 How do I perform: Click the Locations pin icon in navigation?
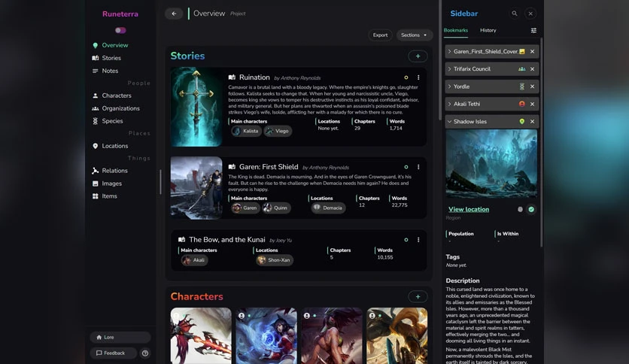coord(95,146)
